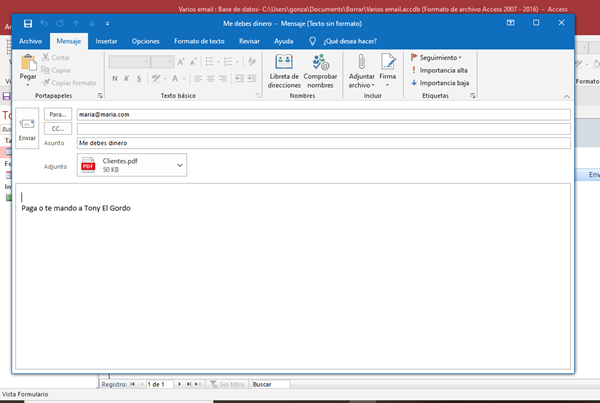Go to next record in navigation bar

(x=178, y=384)
